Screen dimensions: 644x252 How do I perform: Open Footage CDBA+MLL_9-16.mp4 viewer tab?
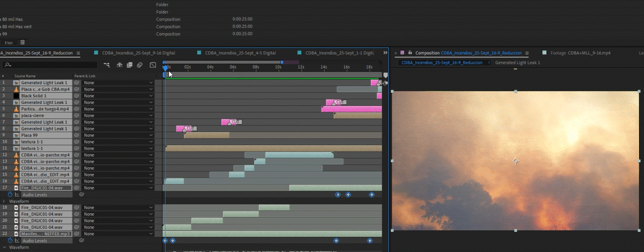(x=581, y=52)
